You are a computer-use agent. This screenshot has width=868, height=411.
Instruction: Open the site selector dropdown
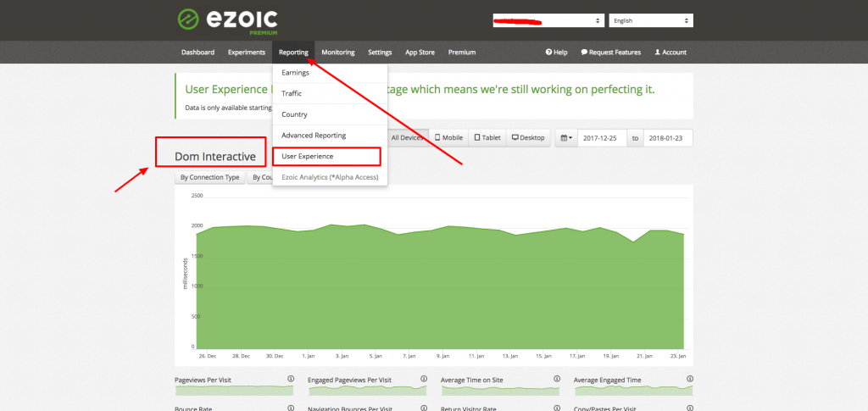point(548,20)
